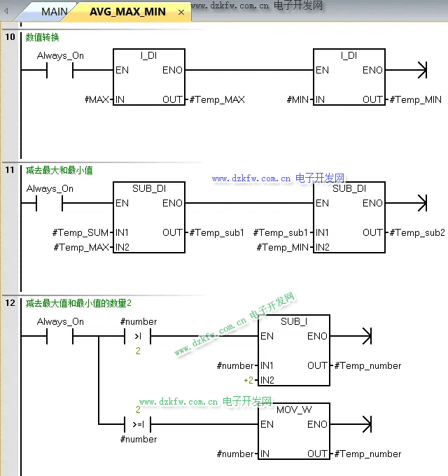Click network 11 title 减去最大和最小值
448x476 pixels.
(59, 170)
